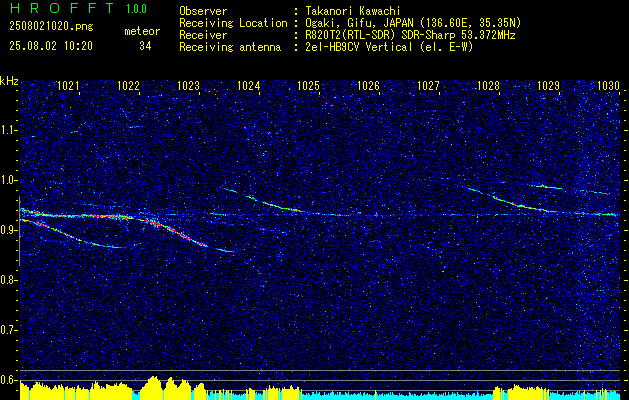629x400 pixels.
Task: Click the meteor label
Action: (x=142, y=31)
